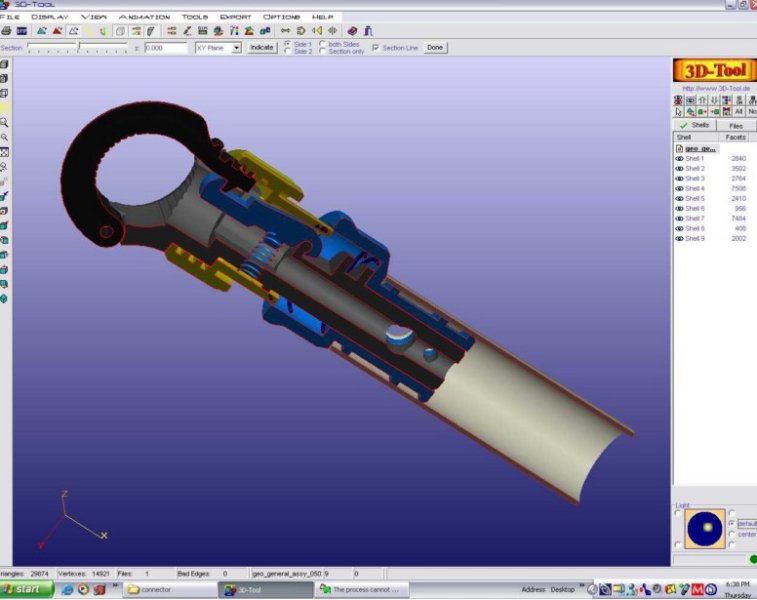Screen dimensions: 757x600
Task: Click the solid cube icon atop left toolbar
Action: coord(5,64)
